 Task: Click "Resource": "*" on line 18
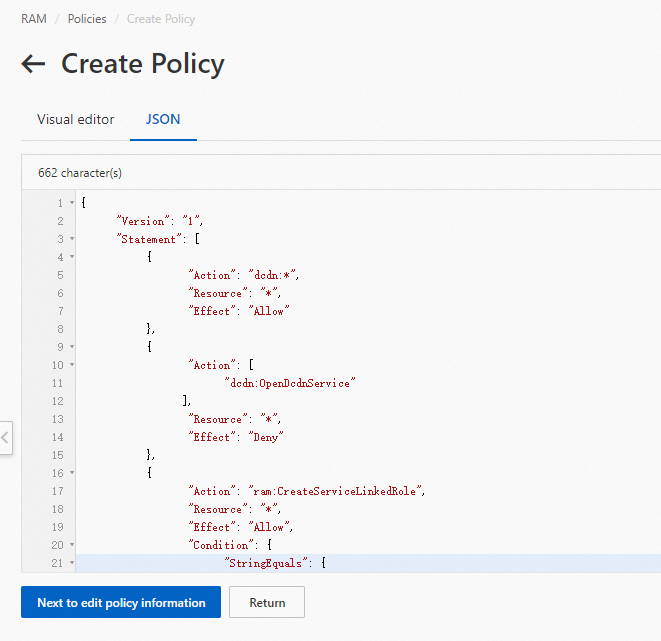point(234,509)
